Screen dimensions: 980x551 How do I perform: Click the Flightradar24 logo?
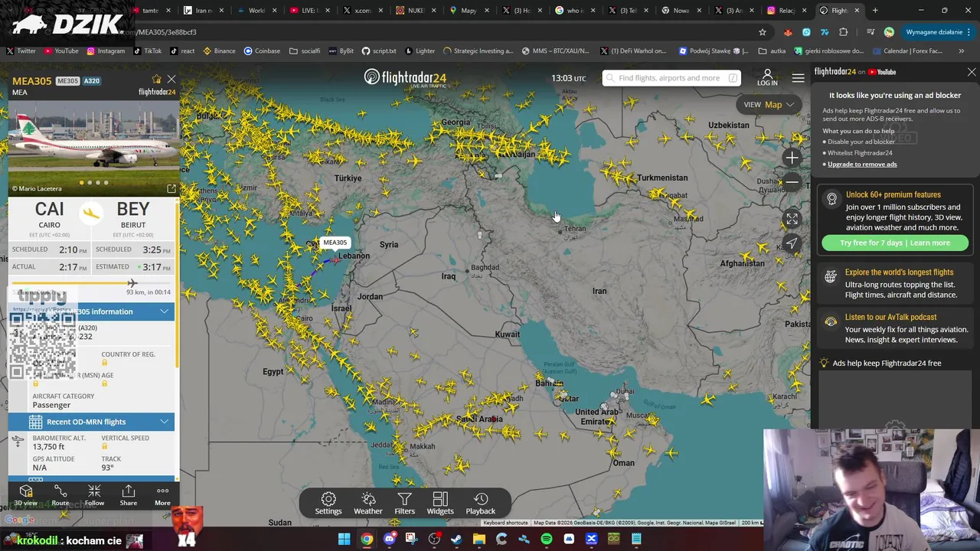coord(405,78)
